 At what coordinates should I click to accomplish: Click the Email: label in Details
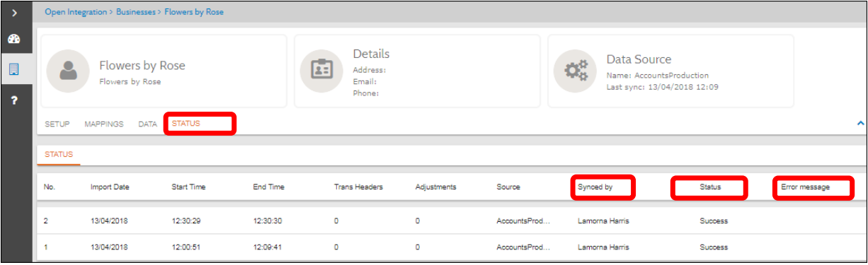[366, 81]
